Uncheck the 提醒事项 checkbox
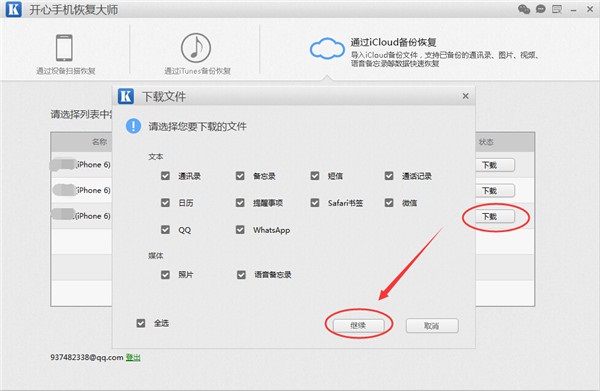 click(240, 202)
